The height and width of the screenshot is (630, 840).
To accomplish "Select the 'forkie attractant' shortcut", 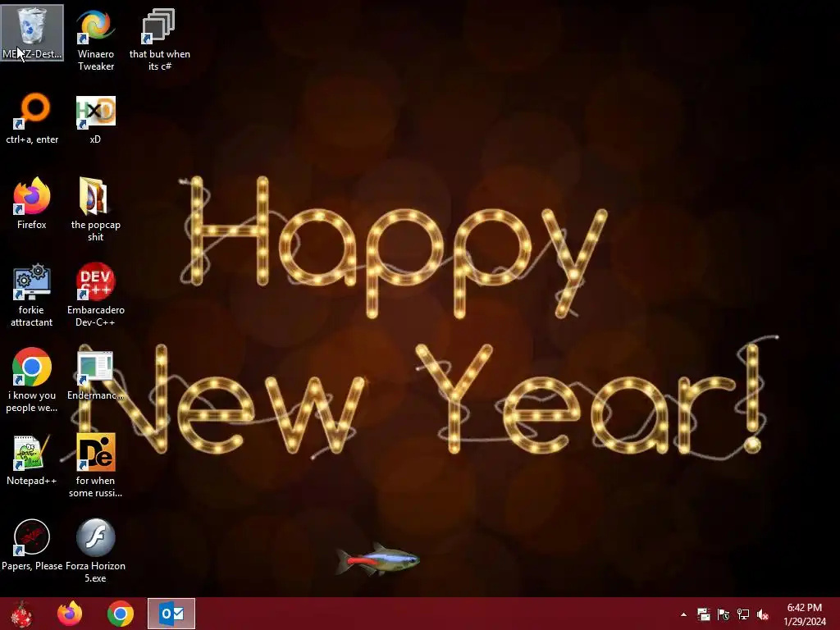I will (x=32, y=295).
